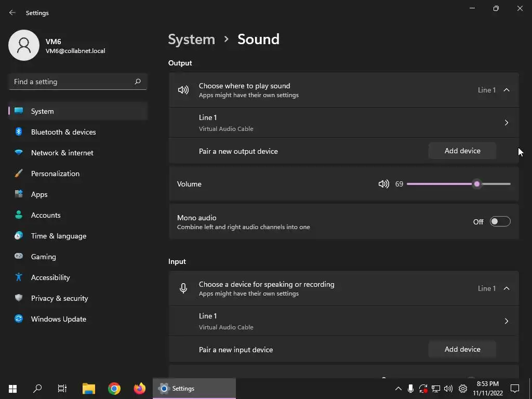Screen dimensions: 532x399
Task: Open Time & language settings
Action: (x=78, y=236)
